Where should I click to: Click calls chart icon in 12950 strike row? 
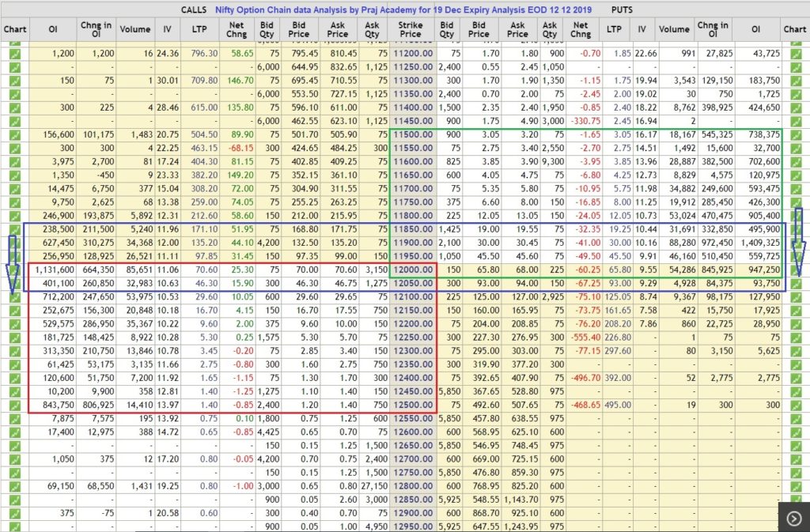tap(14, 526)
